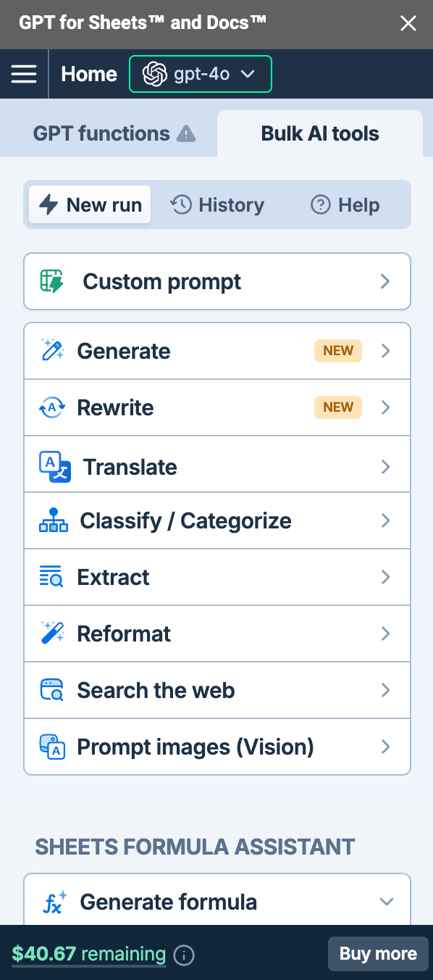The height and width of the screenshot is (980, 433).
Task: Click the Rewrite circular arrows icon
Action: (x=52, y=407)
